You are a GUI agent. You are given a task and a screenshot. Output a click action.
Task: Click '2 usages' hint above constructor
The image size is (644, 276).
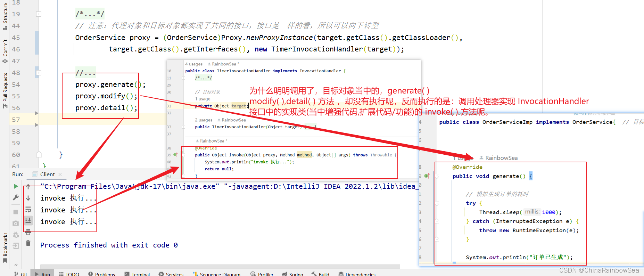tap(204, 120)
